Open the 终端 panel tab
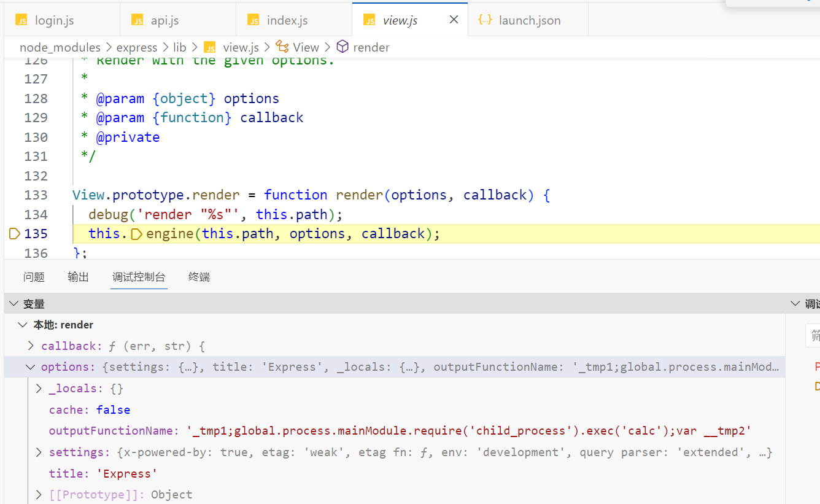Viewport: 820px width, 504px height. [x=199, y=277]
